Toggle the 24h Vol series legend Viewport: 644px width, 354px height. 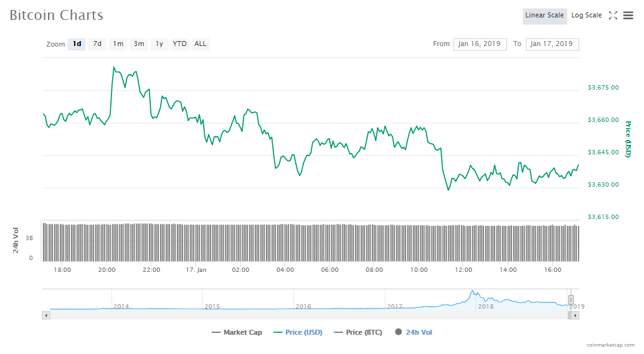tap(414, 332)
